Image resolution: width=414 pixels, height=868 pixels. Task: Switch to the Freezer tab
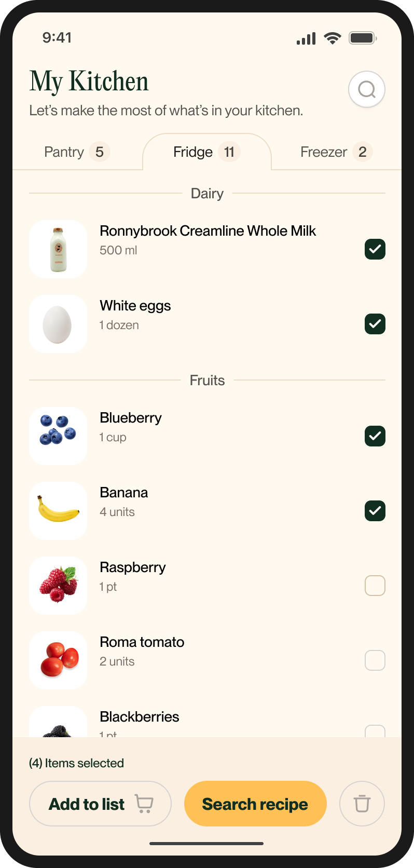click(336, 152)
